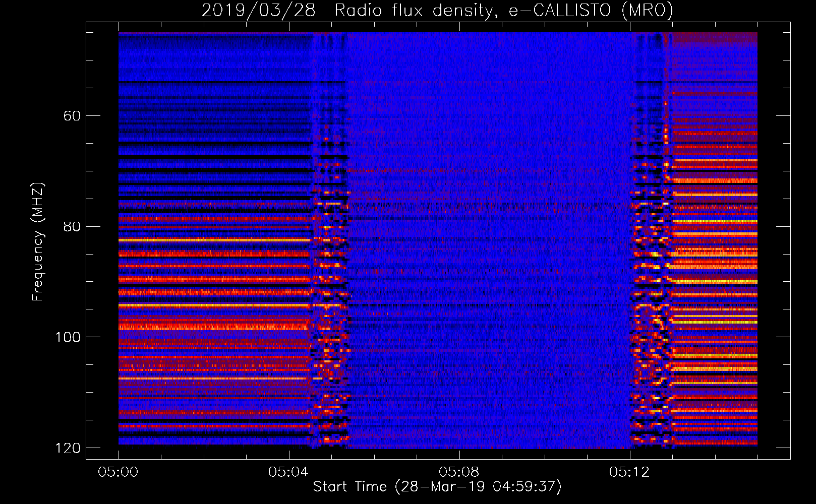Click the '120' frequency tick label

(x=68, y=448)
